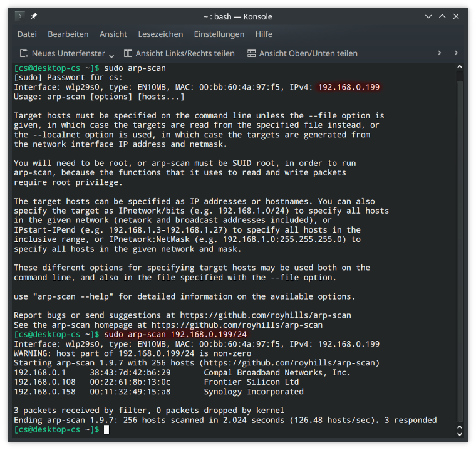The image size is (476, 450).
Task: Click the scrollbar down arrow at bottom
Action: [x=460, y=434]
